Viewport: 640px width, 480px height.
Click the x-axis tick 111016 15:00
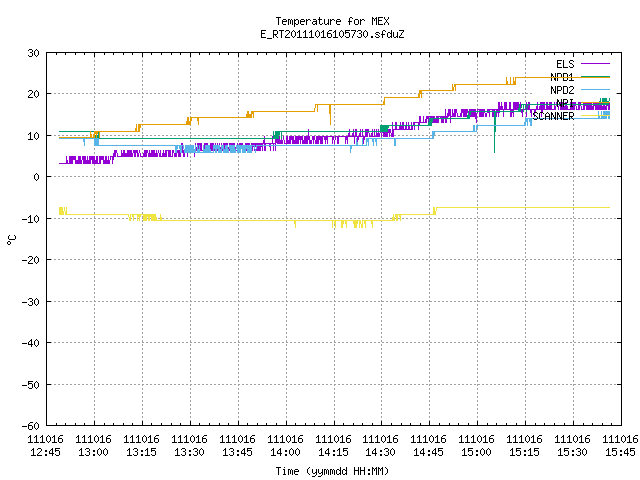[476, 446]
